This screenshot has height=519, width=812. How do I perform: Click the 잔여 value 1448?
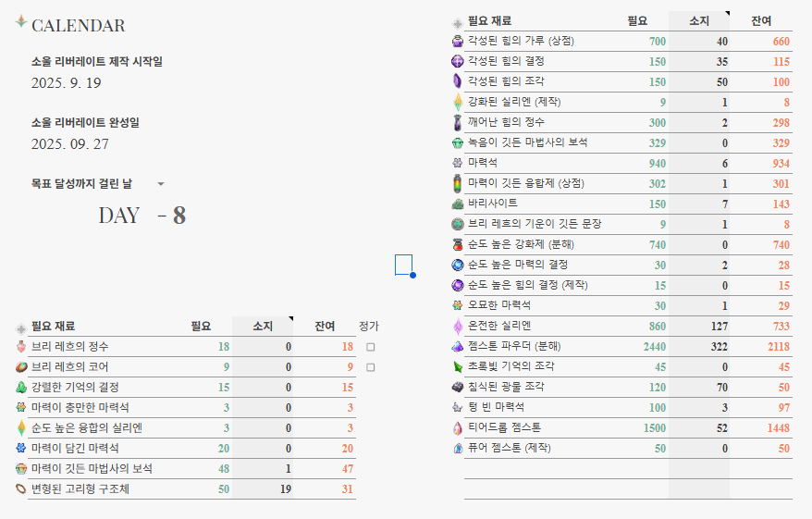779,427
